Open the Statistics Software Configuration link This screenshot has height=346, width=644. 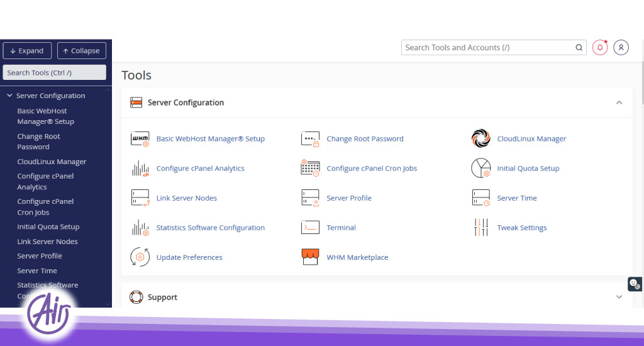click(x=210, y=228)
